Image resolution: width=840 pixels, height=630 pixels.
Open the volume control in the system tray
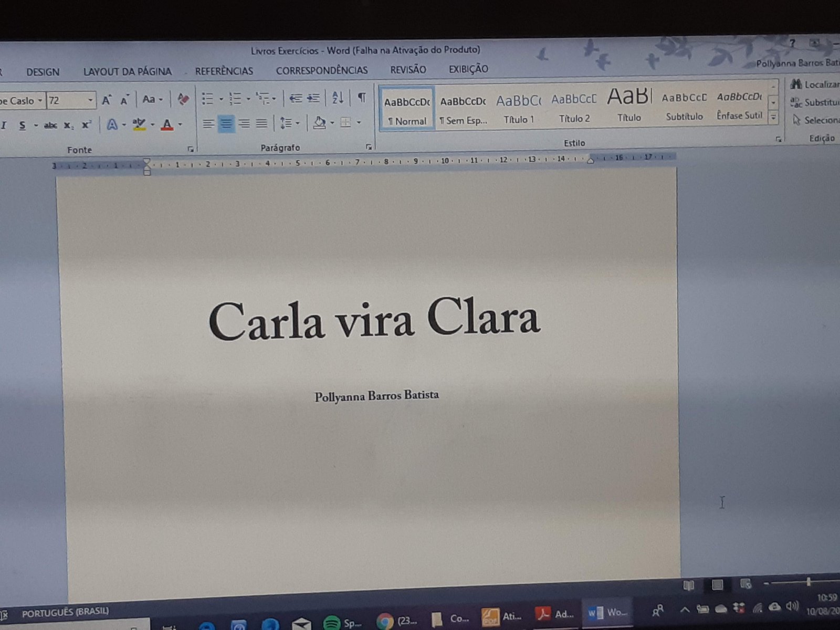(x=792, y=606)
